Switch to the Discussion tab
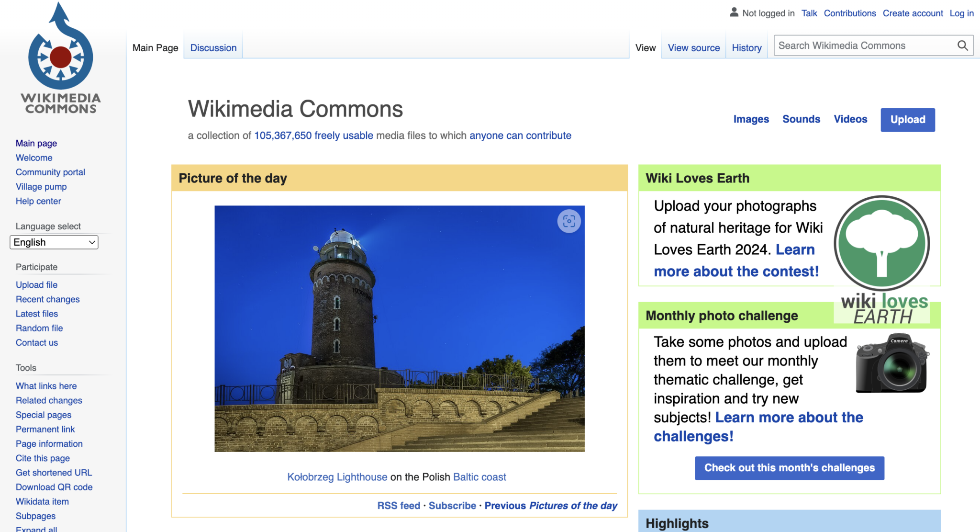980x532 pixels. (x=213, y=47)
